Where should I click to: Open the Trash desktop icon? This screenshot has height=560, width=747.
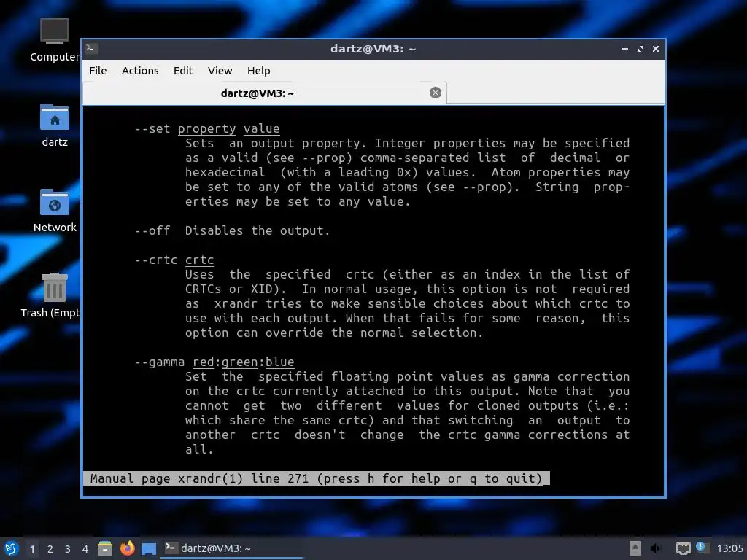53,295
